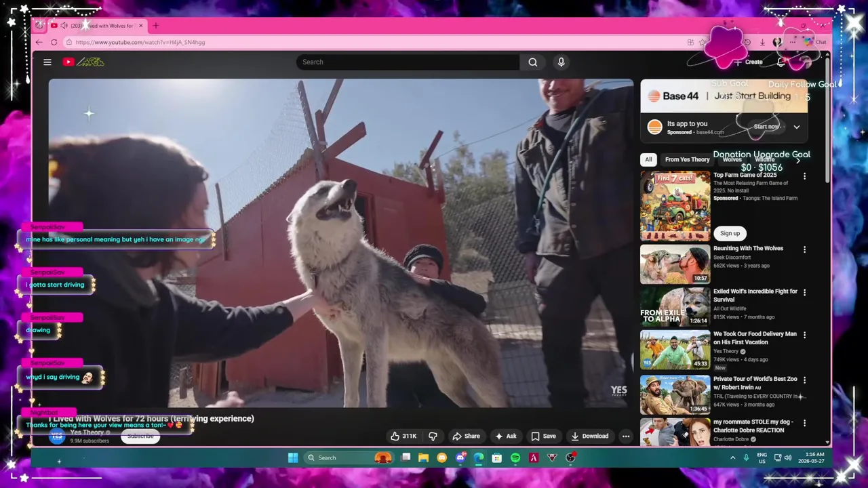Select the From Yes Theory chip
The image size is (868, 488).
[687, 159]
